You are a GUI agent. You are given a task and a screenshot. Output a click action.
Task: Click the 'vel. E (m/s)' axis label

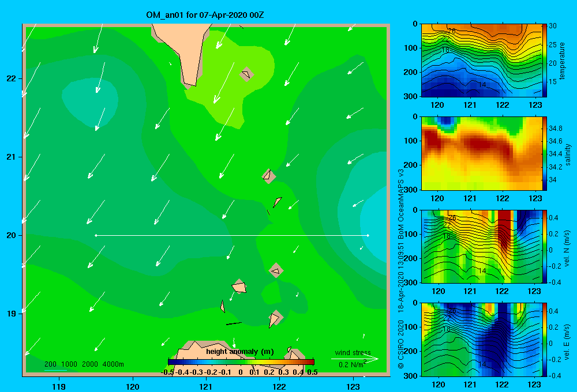coord(567,342)
